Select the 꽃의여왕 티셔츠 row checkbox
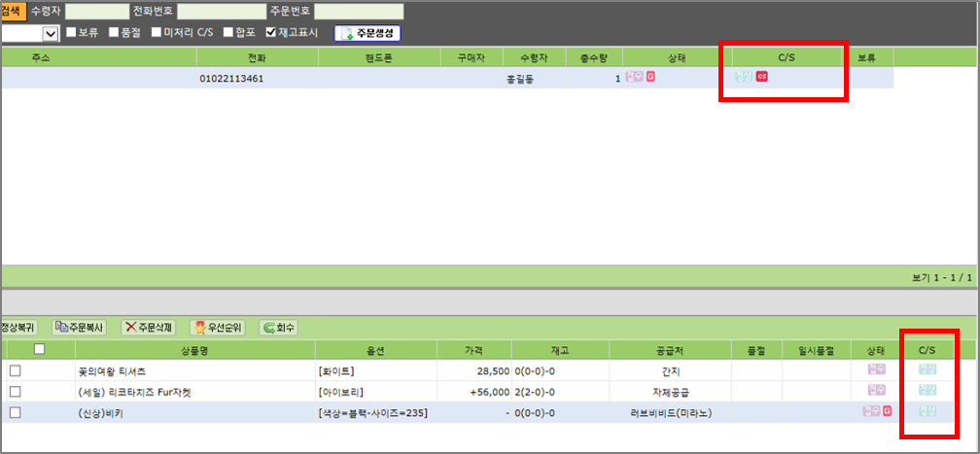Image resolution: width=980 pixels, height=454 pixels. point(15,370)
